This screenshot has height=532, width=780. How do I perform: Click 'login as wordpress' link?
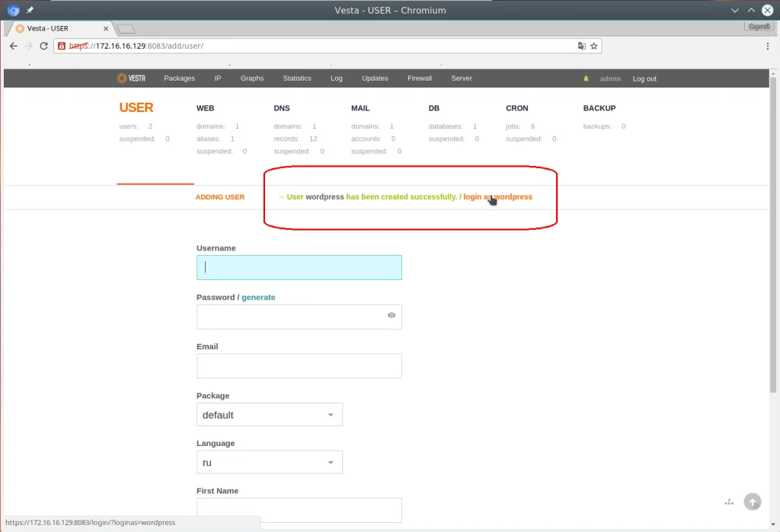click(x=498, y=197)
